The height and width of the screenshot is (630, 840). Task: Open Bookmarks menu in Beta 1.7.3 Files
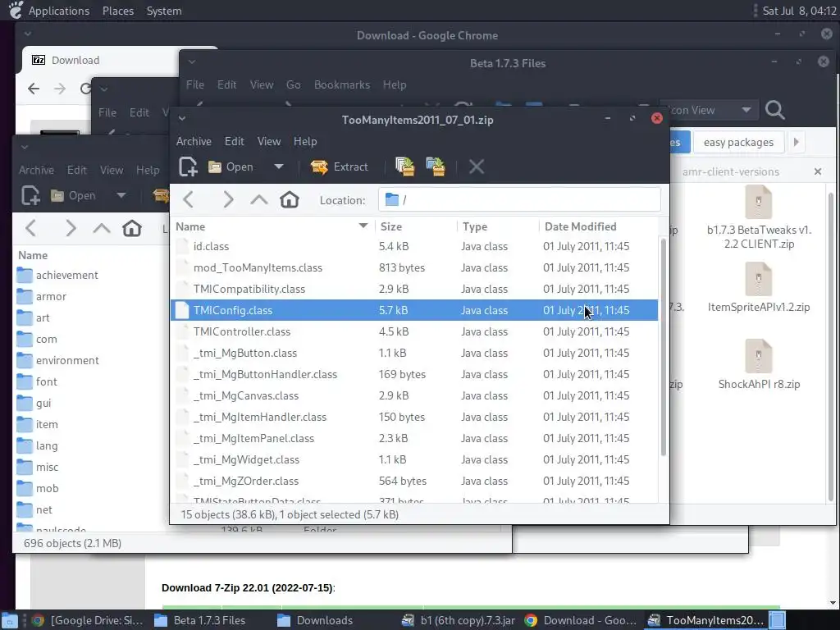coord(342,84)
